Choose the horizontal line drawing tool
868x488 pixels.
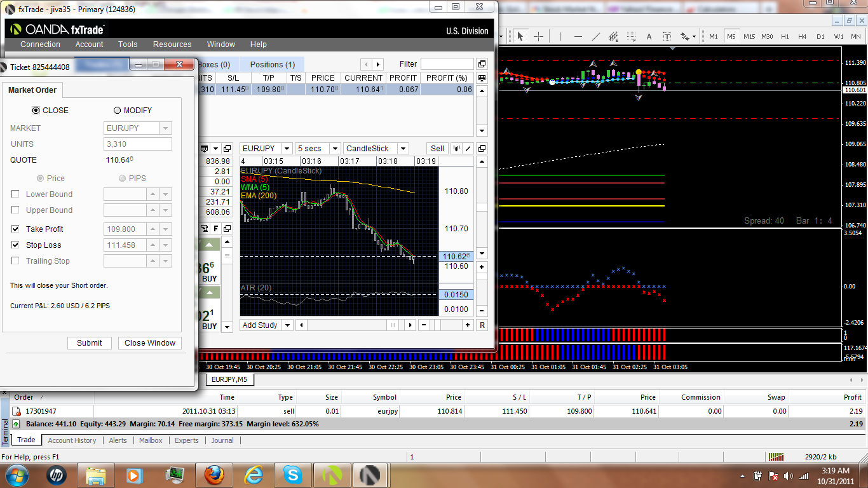pyautogui.click(x=578, y=36)
